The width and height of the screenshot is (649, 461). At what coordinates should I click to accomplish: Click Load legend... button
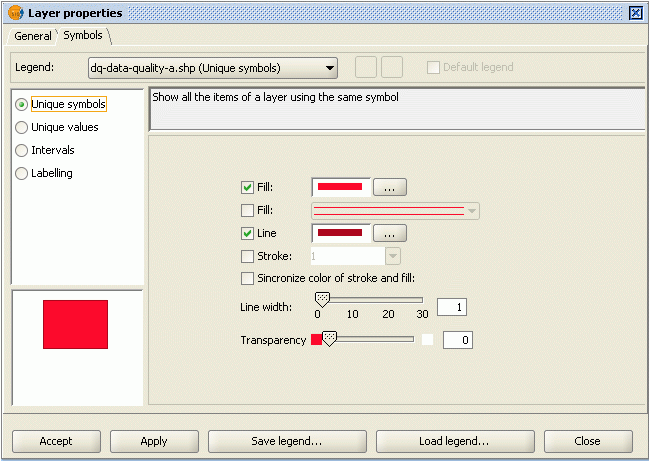pyautogui.click(x=455, y=442)
